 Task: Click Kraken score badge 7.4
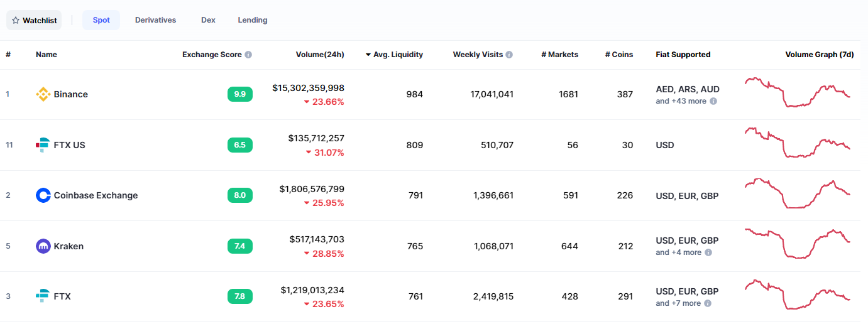click(x=240, y=246)
